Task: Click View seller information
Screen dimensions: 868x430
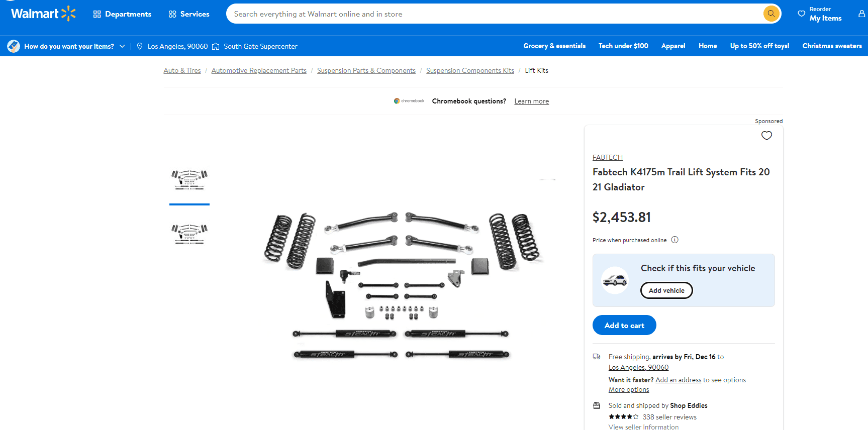Action: click(643, 427)
